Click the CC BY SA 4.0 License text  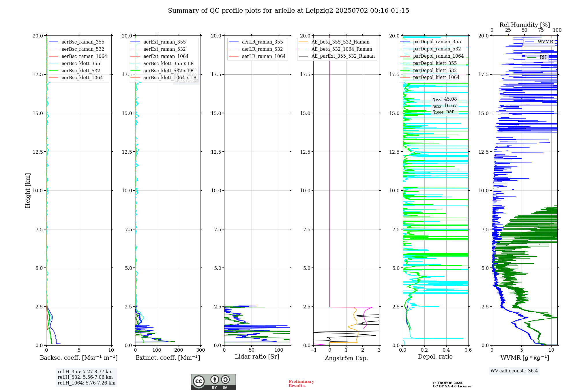(452, 387)
